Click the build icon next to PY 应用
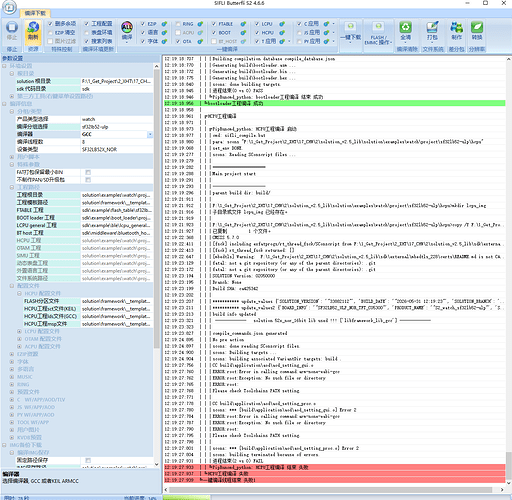Image resolution: width=512 pixels, height=500 pixels. click(326, 41)
